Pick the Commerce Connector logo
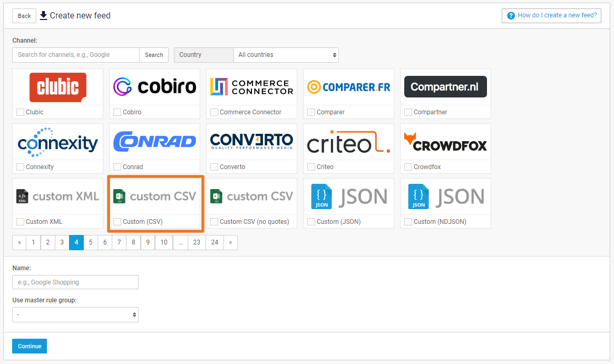 tap(252, 87)
